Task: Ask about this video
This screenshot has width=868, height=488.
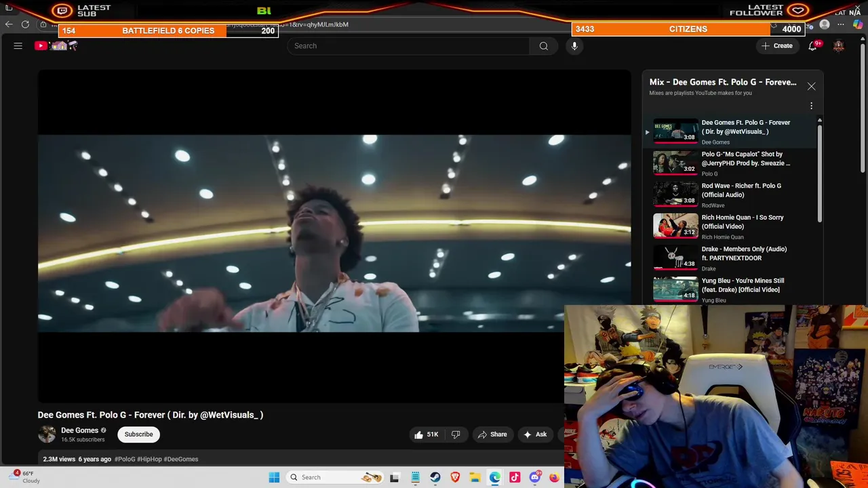Action: 535,434
